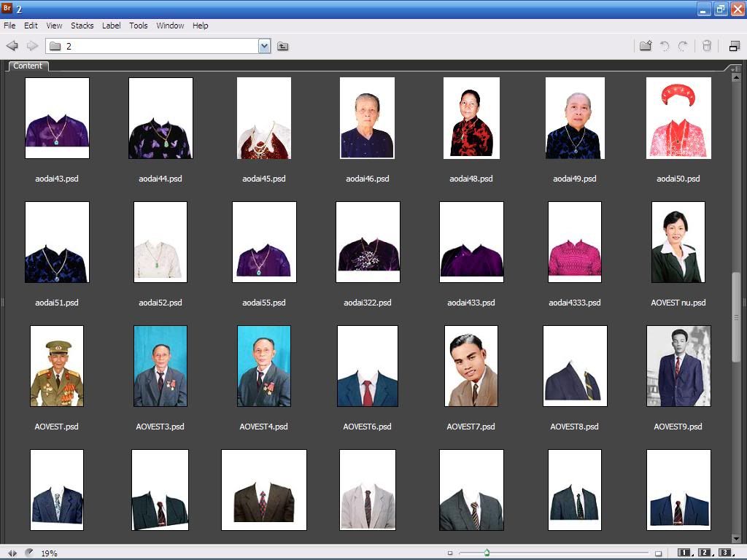Click the larger thumbnail size icon
The width and height of the screenshot is (747, 560).
pyautogui.click(x=659, y=553)
